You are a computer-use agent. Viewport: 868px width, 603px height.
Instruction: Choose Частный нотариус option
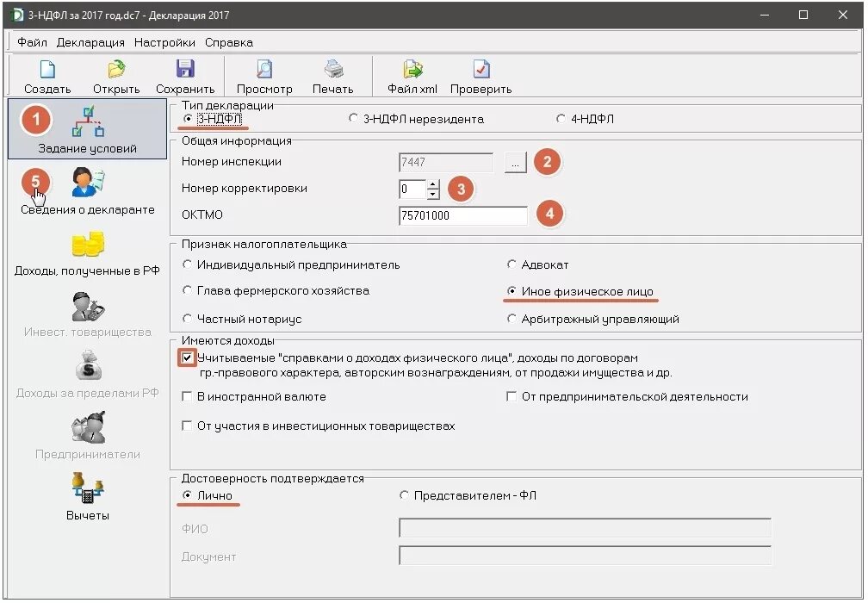pyautogui.click(x=187, y=319)
